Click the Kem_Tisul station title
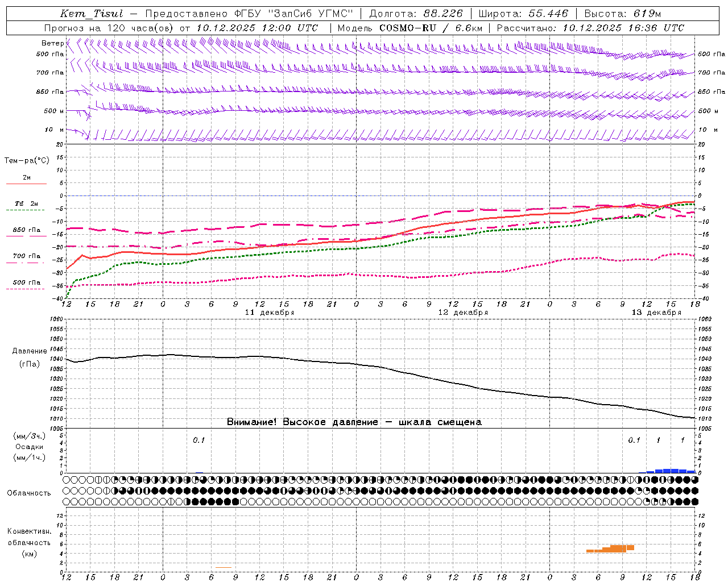The width and height of the screenshot is (728, 582). (91, 14)
